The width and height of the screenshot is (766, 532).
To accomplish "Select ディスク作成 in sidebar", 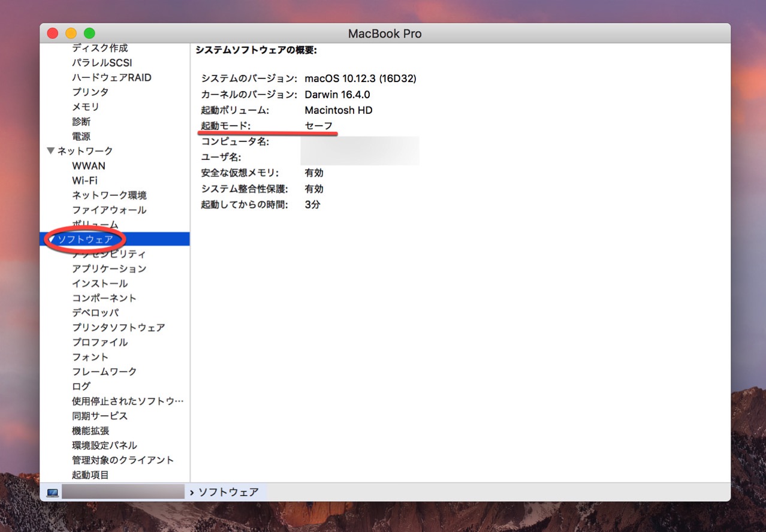I will coord(100,48).
